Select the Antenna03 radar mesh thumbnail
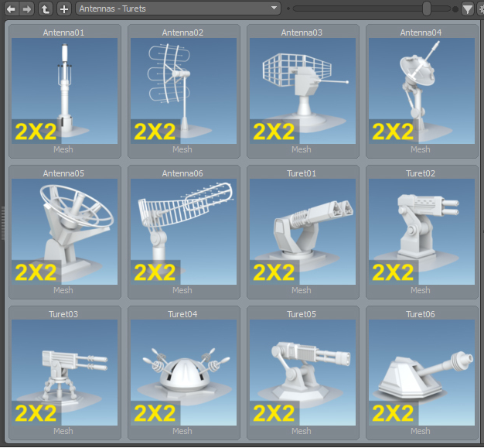The height and width of the screenshot is (448, 484). coord(302,91)
